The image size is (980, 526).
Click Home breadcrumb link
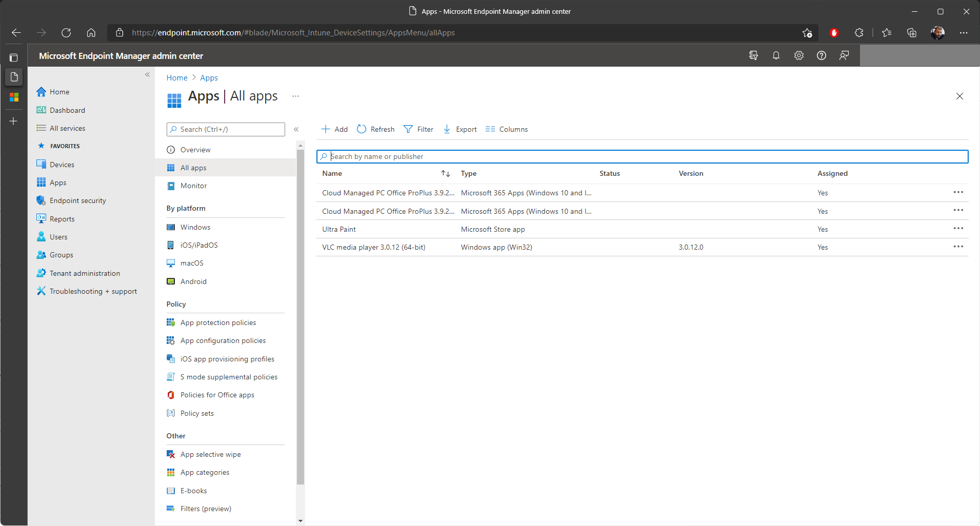177,78
